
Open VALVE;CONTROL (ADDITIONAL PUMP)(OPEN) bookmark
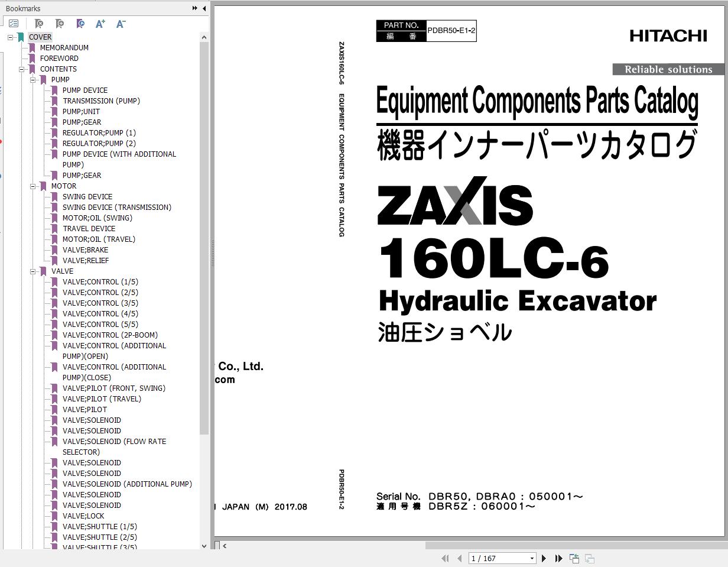click(115, 351)
